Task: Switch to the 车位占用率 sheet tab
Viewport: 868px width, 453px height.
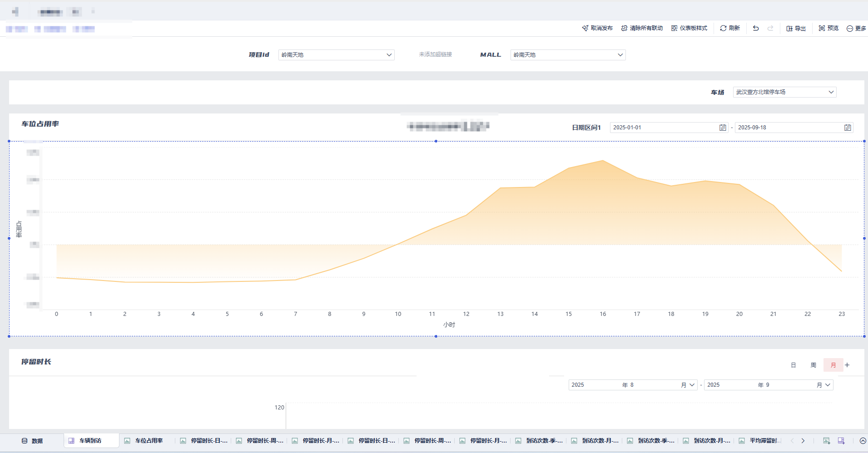Action: (148, 441)
